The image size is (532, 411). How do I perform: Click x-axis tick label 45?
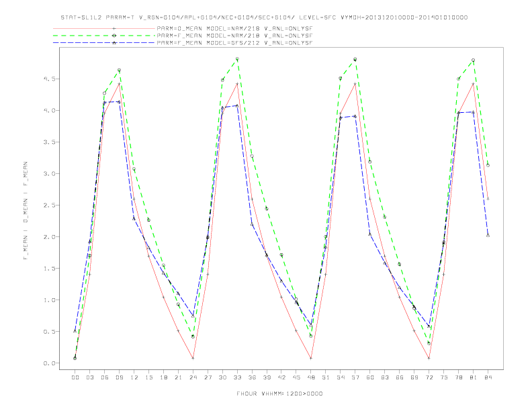coord(296,377)
